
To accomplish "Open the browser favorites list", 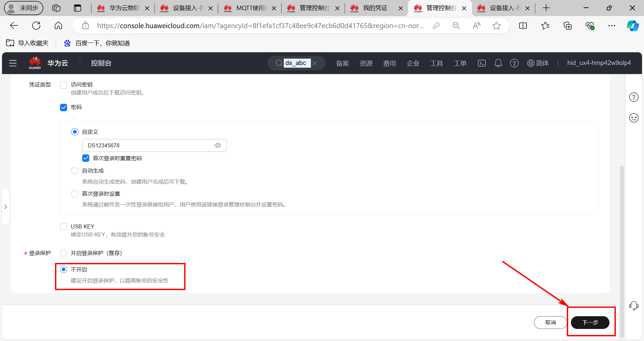I will [545, 25].
